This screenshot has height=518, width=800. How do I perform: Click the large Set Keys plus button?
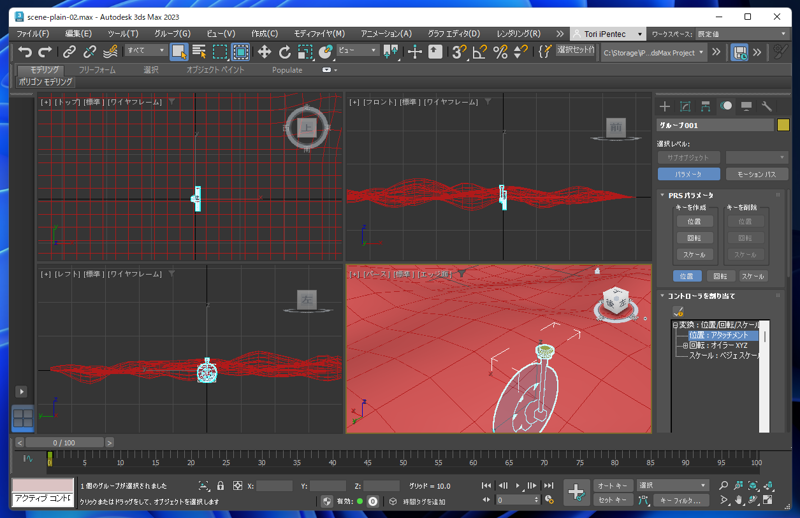(576, 492)
